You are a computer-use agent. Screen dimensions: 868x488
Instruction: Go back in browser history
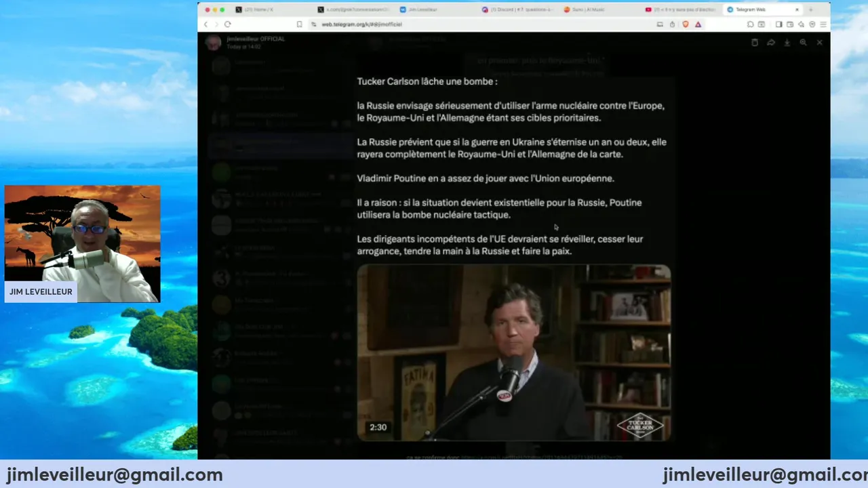(206, 24)
